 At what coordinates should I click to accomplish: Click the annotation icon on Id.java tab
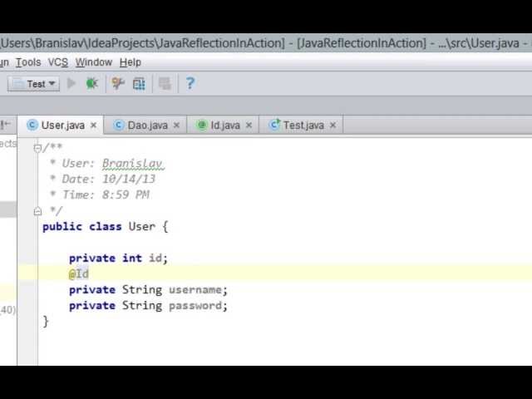[202, 126]
